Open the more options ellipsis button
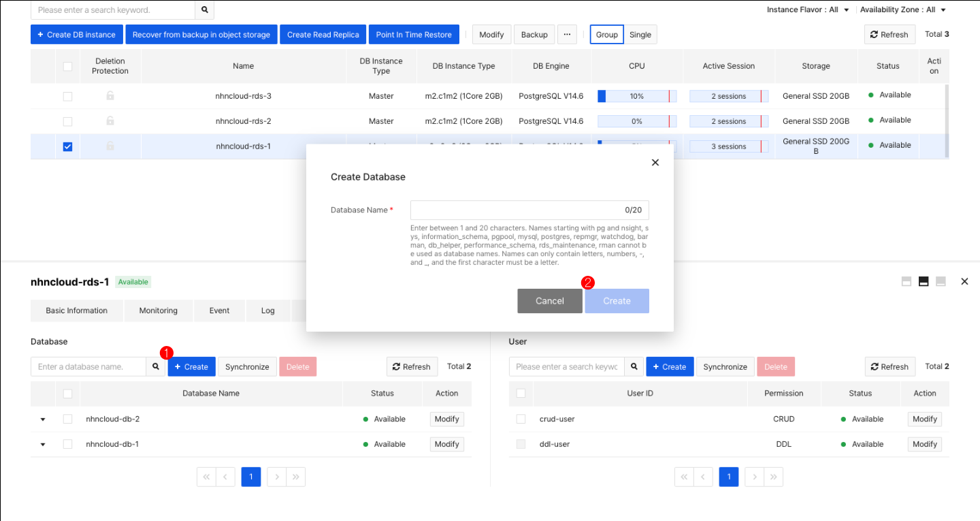 [567, 34]
